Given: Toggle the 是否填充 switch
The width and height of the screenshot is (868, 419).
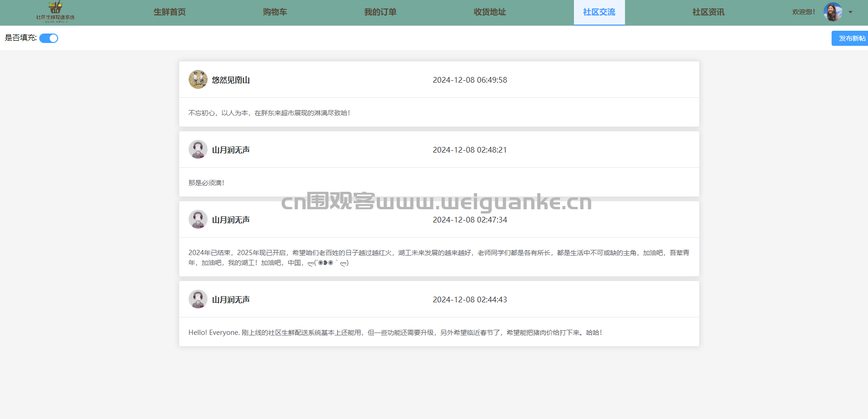Looking at the screenshot, I should point(49,38).
